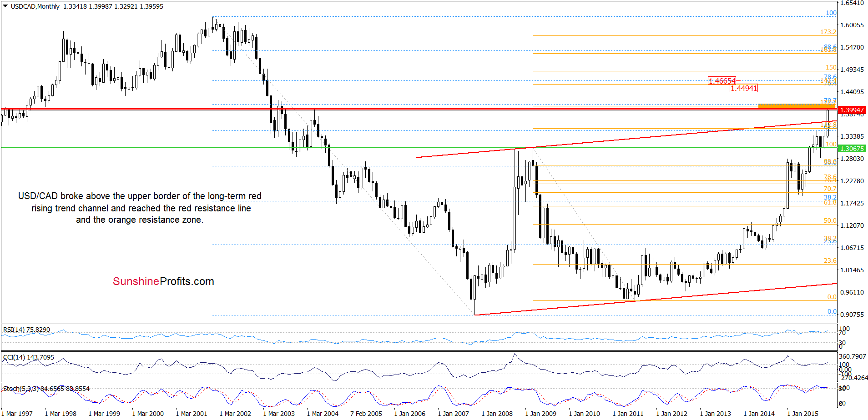Viewport: 868px width, 420px height.
Task: Click the 1.33385 price scale value
Action: coord(852,136)
